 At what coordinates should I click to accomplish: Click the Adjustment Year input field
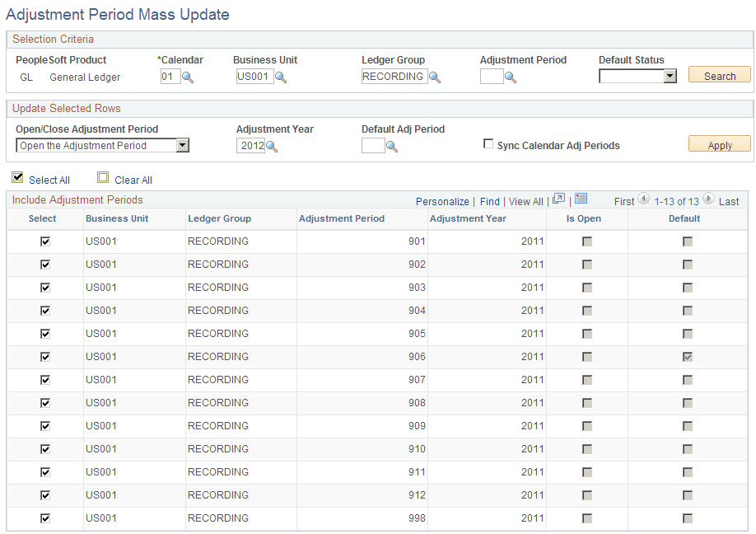pos(251,144)
